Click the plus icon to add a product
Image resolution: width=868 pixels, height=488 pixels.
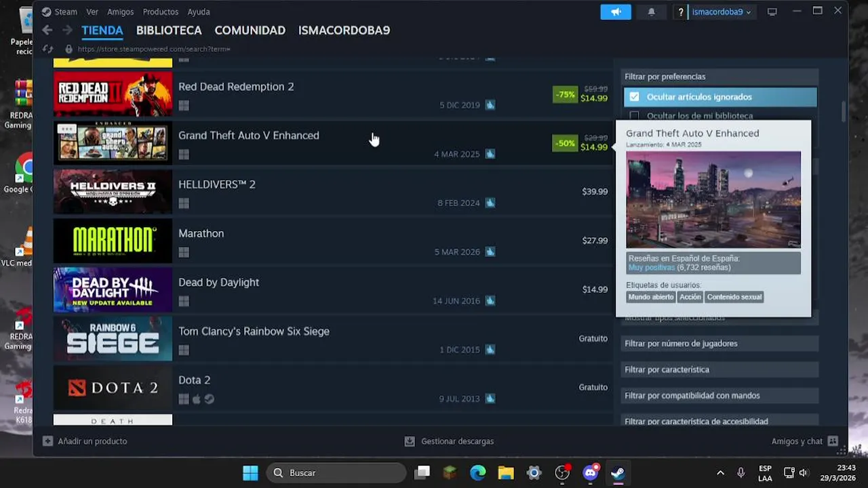click(x=47, y=441)
